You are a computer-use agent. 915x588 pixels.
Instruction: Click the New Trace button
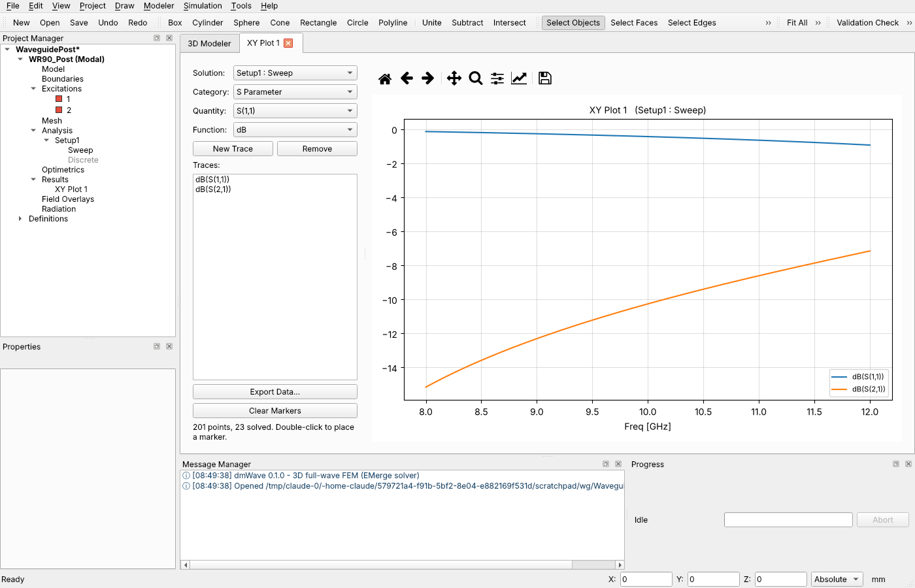click(x=233, y=149)
